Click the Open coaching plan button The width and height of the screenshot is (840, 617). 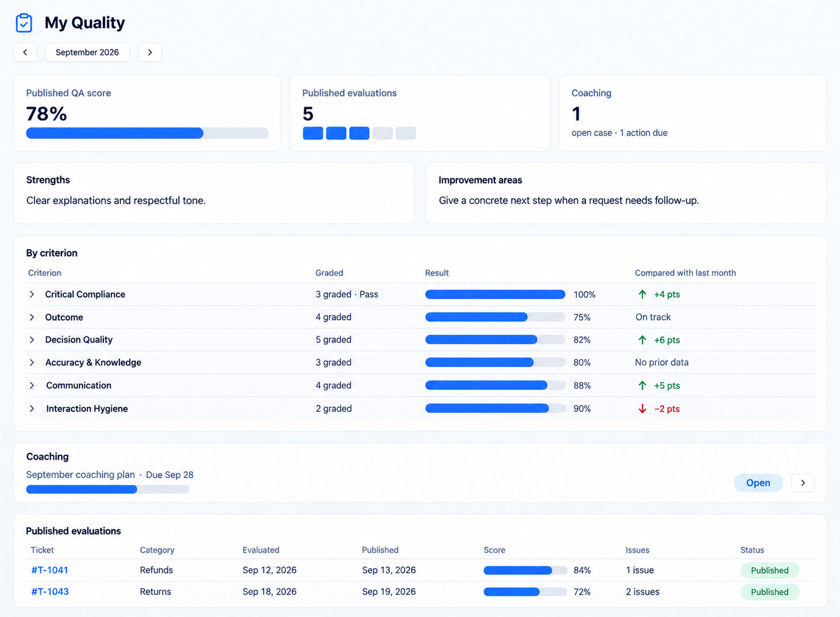(x=758, y=483)
